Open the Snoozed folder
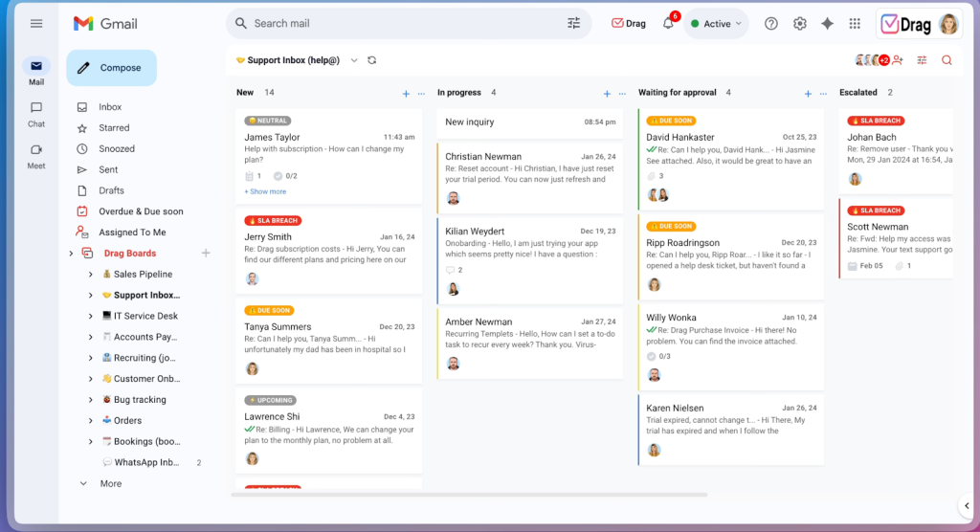 (116, 148)
